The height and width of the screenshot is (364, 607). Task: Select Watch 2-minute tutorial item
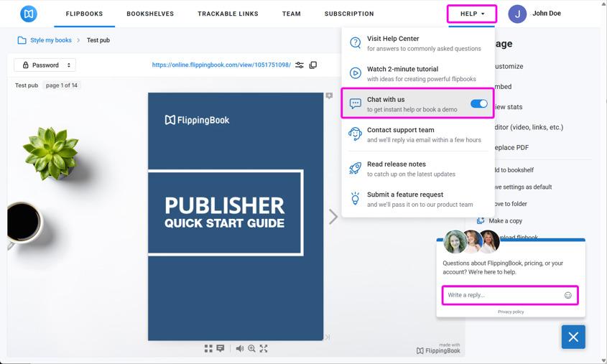point(417,73)
